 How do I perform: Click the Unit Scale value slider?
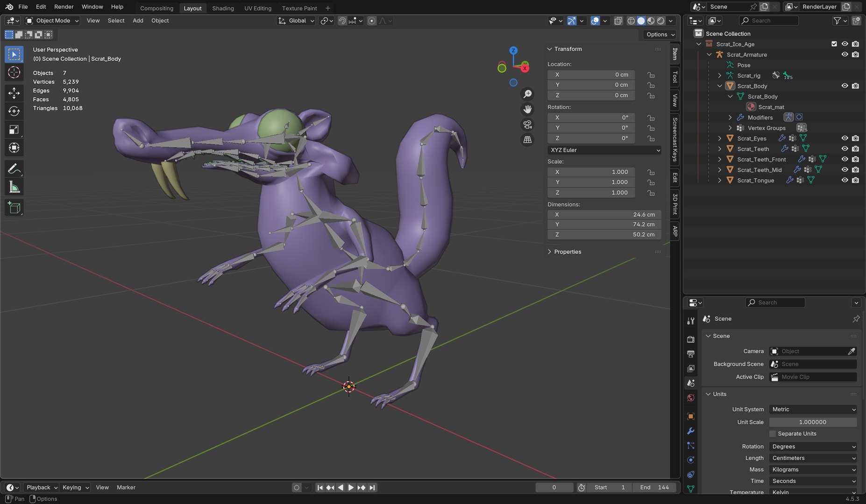(x=813, y=422)
